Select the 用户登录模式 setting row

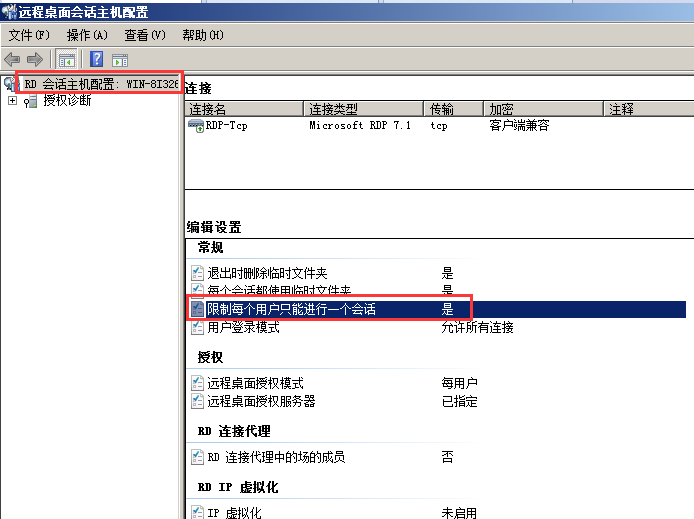point(243,327)
